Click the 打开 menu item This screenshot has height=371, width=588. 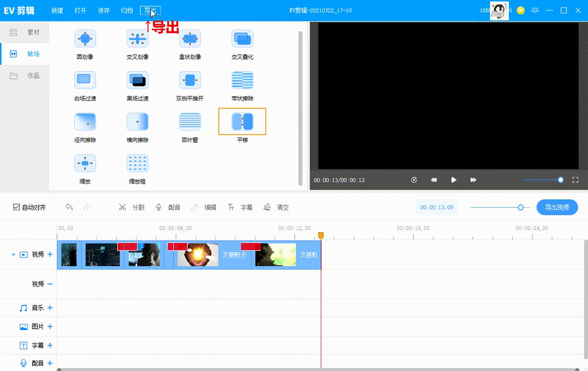[x=80, y=10]
